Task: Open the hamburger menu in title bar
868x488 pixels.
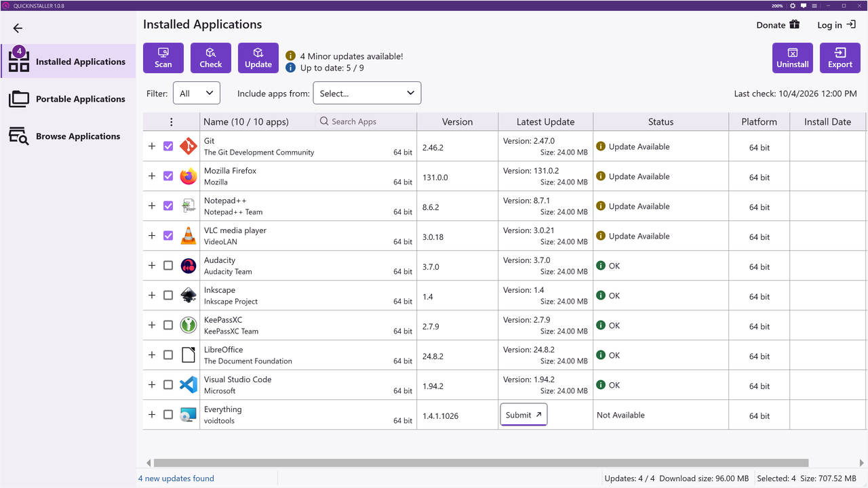Action: [x=815, y=5]
